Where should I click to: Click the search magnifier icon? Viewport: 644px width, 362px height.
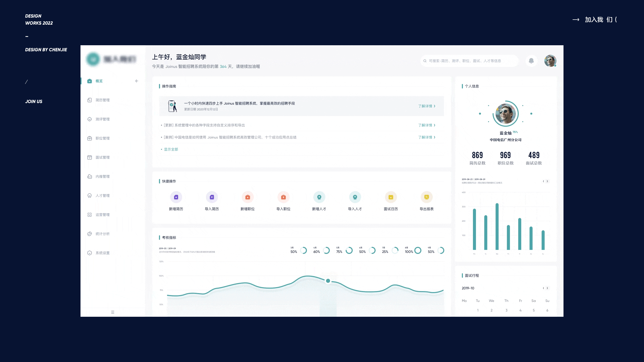tap(425, 61)
